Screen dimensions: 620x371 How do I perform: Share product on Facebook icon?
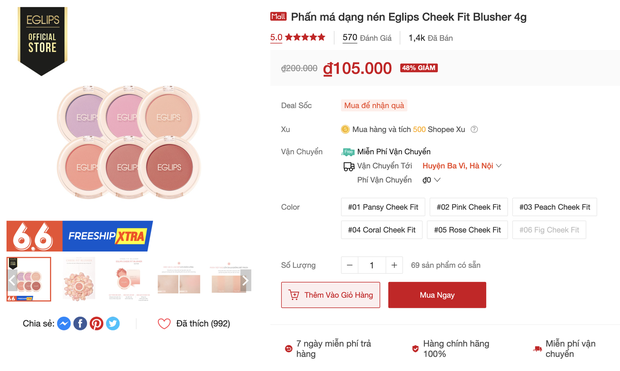point(80,324)
